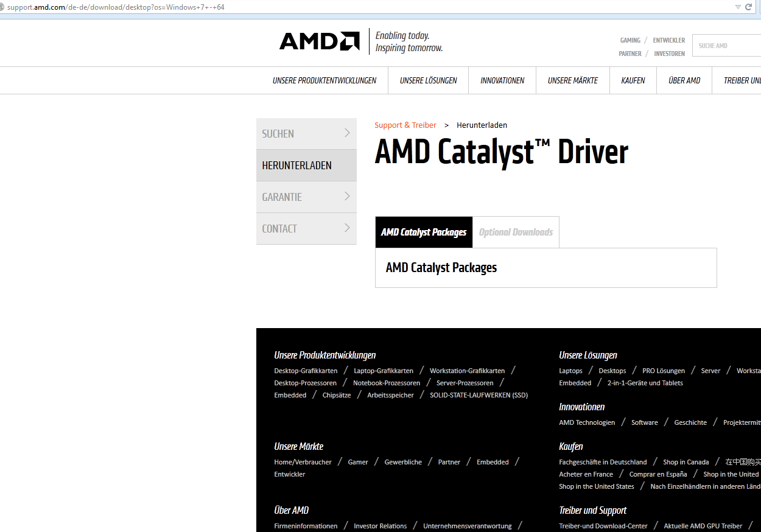Open Home/Verbraucher footer link
The width and height of the screenshot is (761, 532).
(x=303, y=462)
